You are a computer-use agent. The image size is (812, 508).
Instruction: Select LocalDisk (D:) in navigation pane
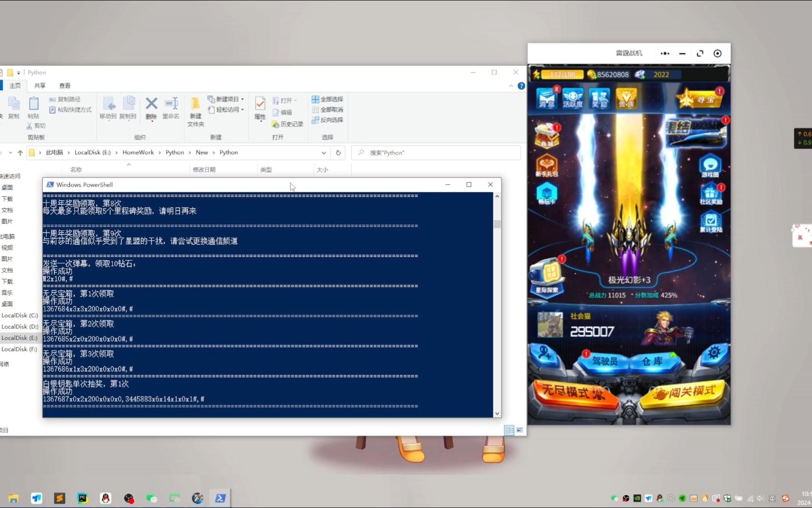click(x=20, y=326)
